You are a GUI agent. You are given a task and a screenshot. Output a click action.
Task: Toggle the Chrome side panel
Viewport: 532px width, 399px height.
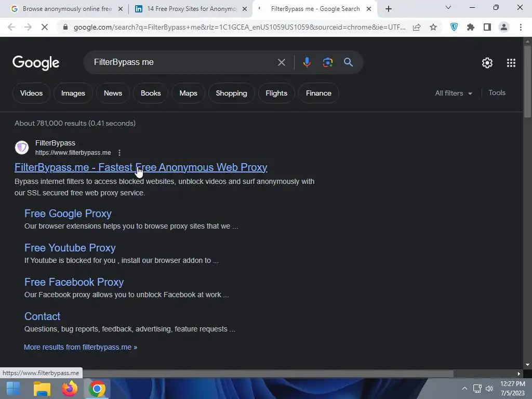point(487,27)
